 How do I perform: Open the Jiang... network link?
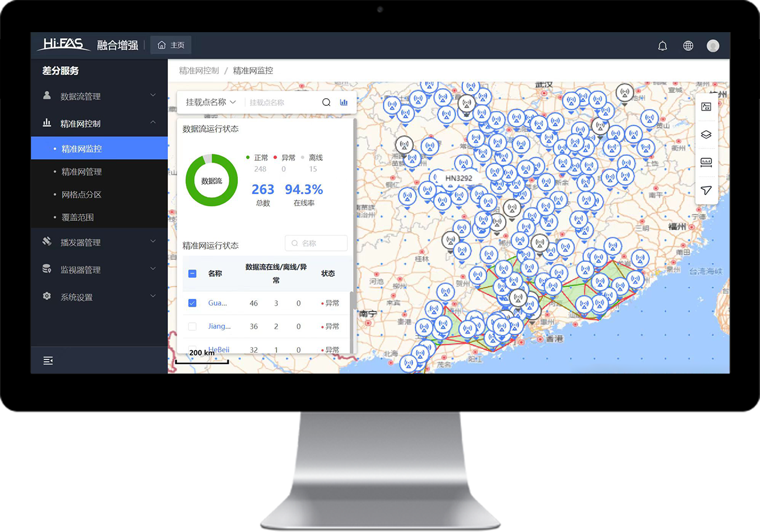[x=219, y=326]
